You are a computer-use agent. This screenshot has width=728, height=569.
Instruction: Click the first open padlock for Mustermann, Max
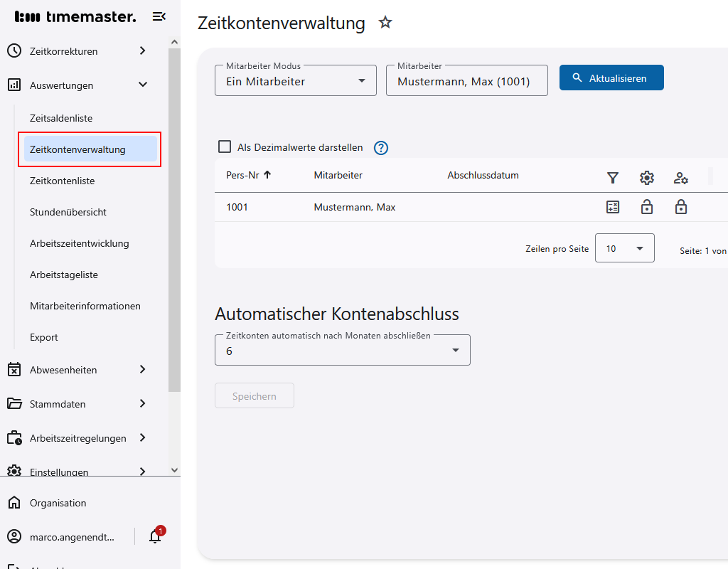tap(646, 206)
